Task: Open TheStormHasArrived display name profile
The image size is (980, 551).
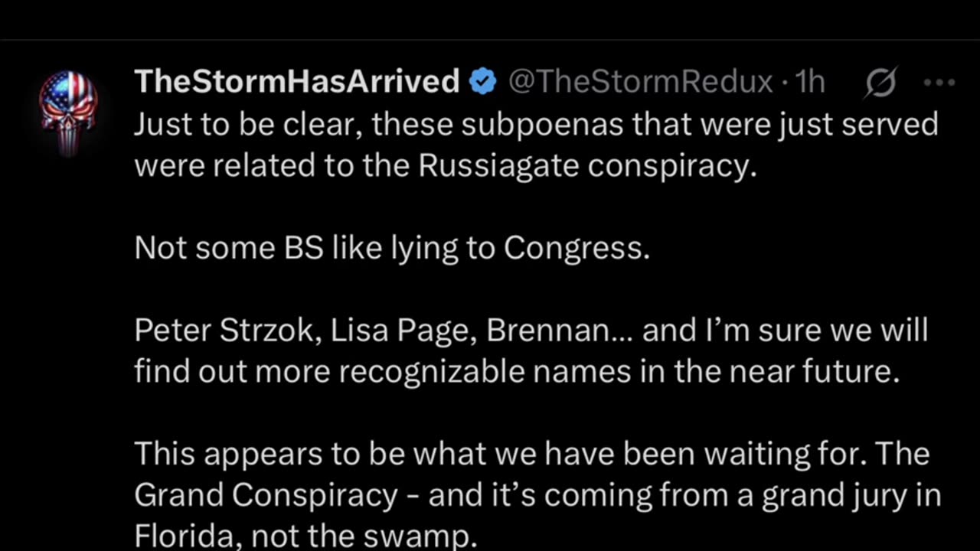Action: pyautogui.click(x=297, y=81)
